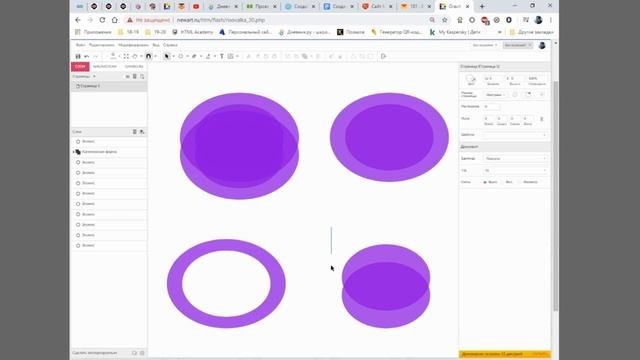
Task: Select the Pen tool icon
Action: pyautogui.click(x=194, y=56)
